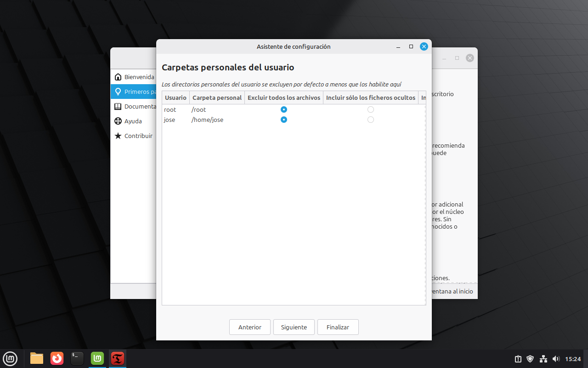Click the volume speaker tray icon
This screenshot has width=588, height=368.
556,359
